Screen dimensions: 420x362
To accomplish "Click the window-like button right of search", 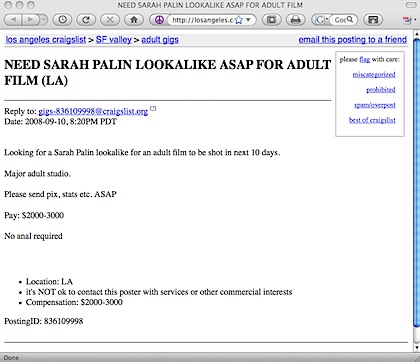I will point(373,20).
